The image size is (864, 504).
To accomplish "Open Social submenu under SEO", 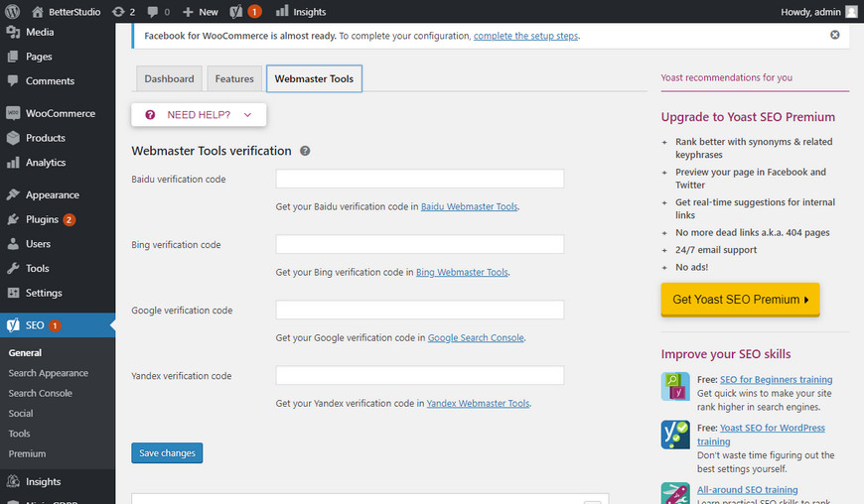I will 21,413.
